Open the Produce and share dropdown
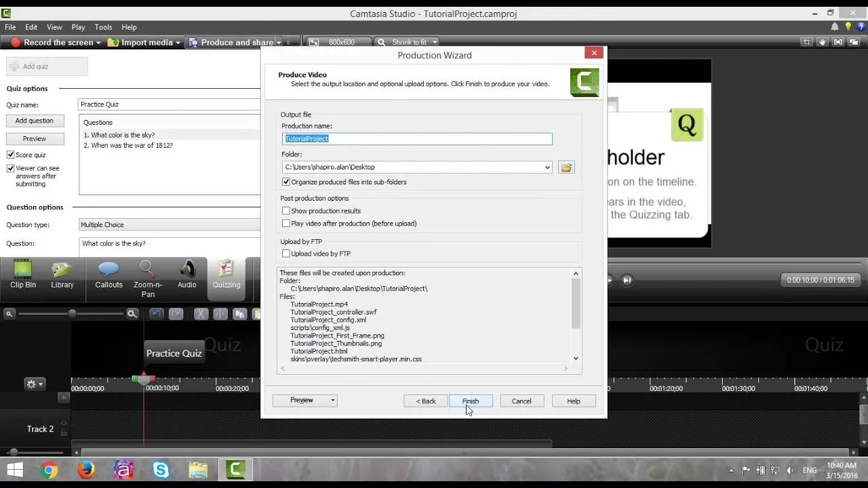Viewport: 868px width, 488px height. coord(279,43)
